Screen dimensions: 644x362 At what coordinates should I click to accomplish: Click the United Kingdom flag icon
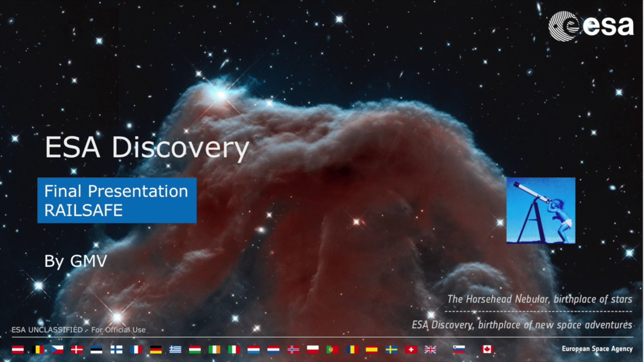(x=430, y=350)
